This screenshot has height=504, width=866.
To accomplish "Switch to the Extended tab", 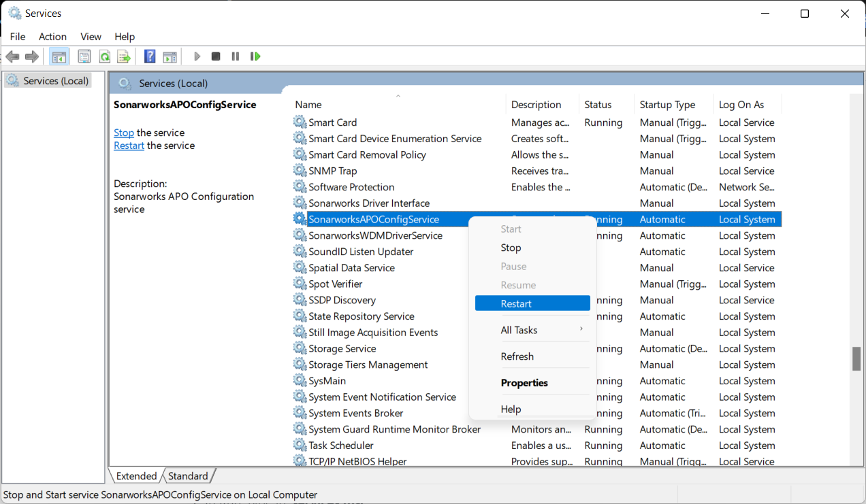I will 136,476.
